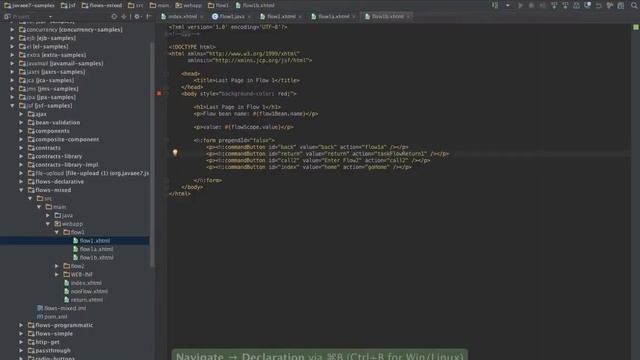Click the Project panel vertical scrollbar
Screen dimensions: 640x360
152,155
